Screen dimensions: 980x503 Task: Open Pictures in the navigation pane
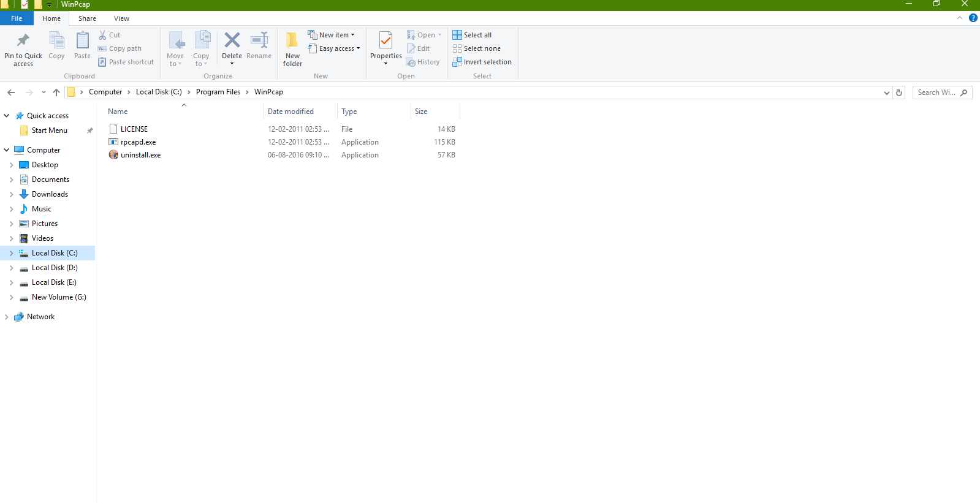[45, 224]
